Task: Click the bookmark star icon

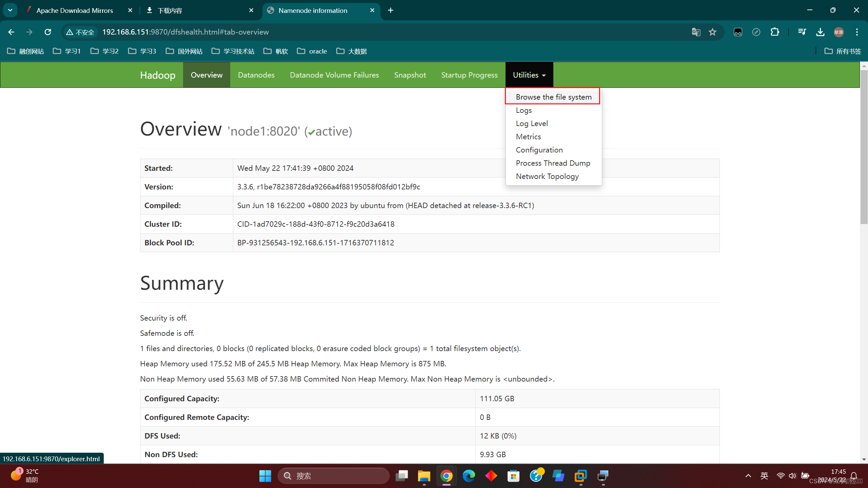Action: pyautogui.click(x=712, y=32)
